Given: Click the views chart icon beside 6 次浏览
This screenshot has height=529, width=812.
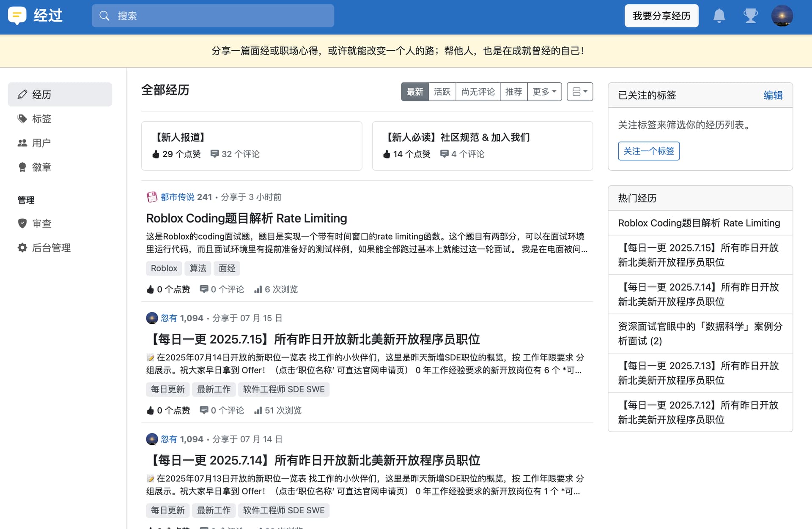Looking at the screenshot, I should pyautogui.click(x=258, y=289).
